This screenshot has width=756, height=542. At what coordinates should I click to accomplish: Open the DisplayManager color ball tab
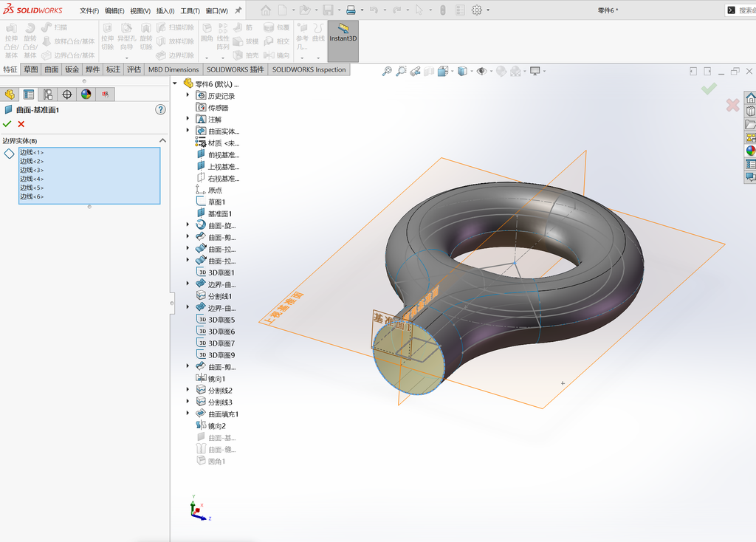86,95
